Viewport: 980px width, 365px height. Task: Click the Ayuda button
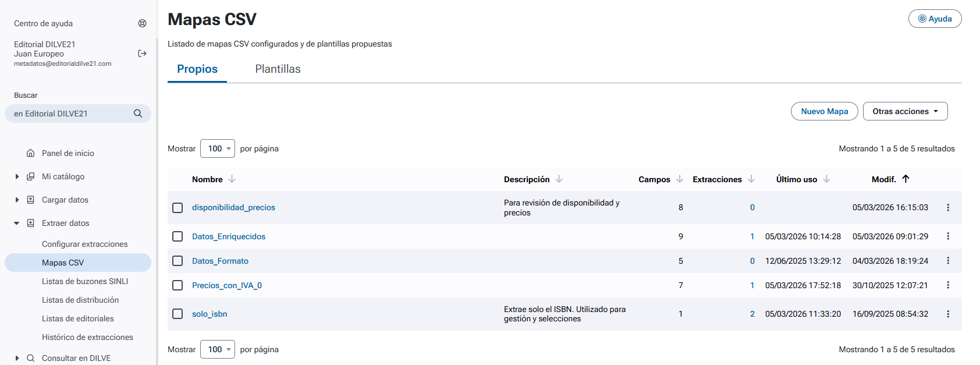click(x=935, y=19)
